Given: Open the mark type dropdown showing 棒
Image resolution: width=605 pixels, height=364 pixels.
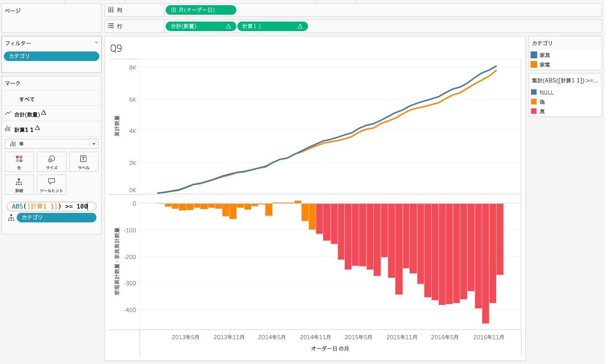Looking at the screenshot, I should click(x=51, y=144).
